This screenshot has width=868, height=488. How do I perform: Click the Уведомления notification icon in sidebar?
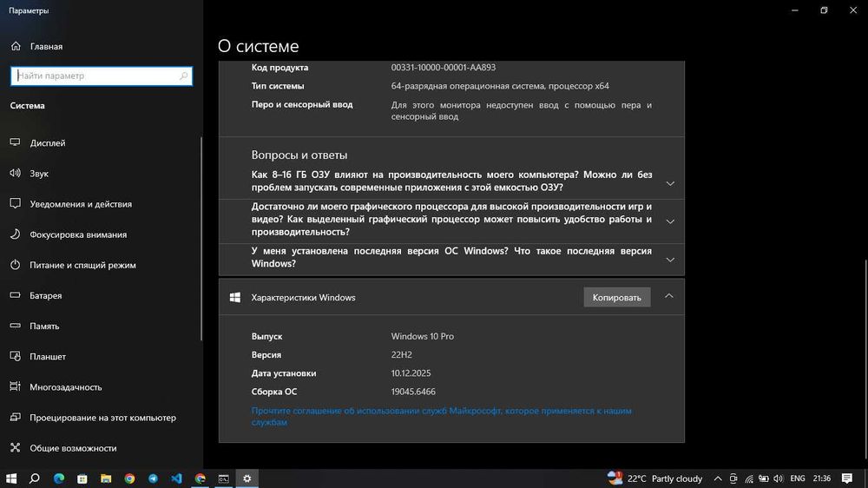point(15,203)
